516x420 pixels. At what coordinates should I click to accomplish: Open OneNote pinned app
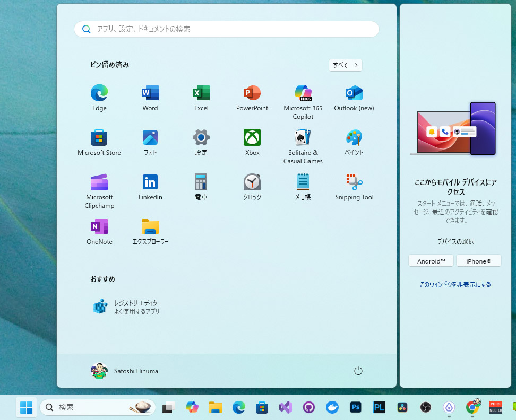pyautogui.click(x=99, y=232)
